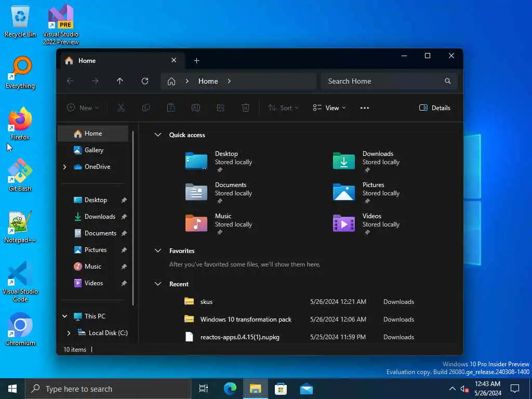532x399 pixels.
Task: Refresh the Home view
Action: coord(145,81)
